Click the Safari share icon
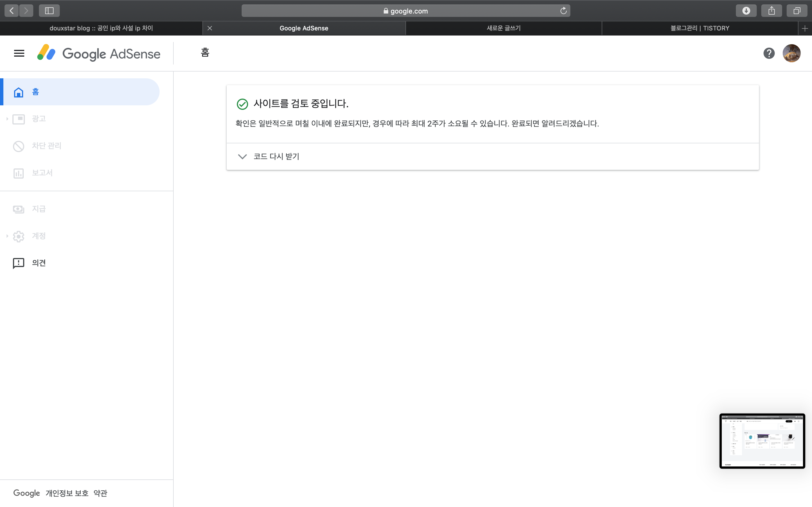Screen dimensions: 812x507 point(771,11)
